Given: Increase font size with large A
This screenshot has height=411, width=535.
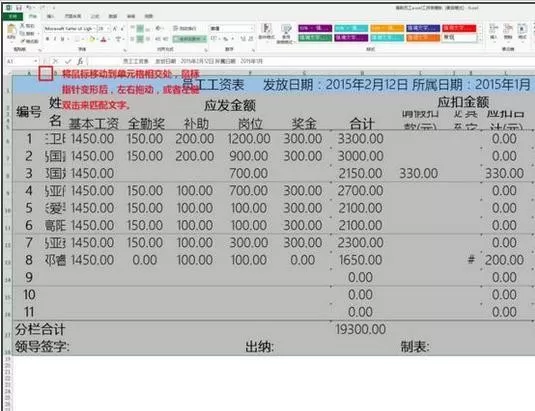Looking at the screenshot, I should (115, 29).
